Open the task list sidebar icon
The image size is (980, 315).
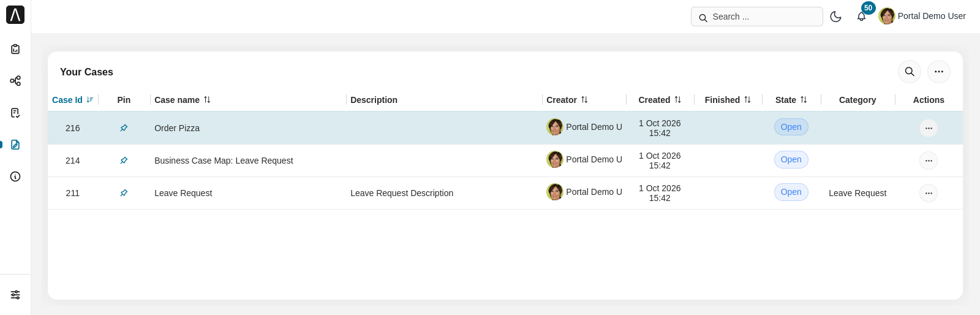[x=15, y=113]
